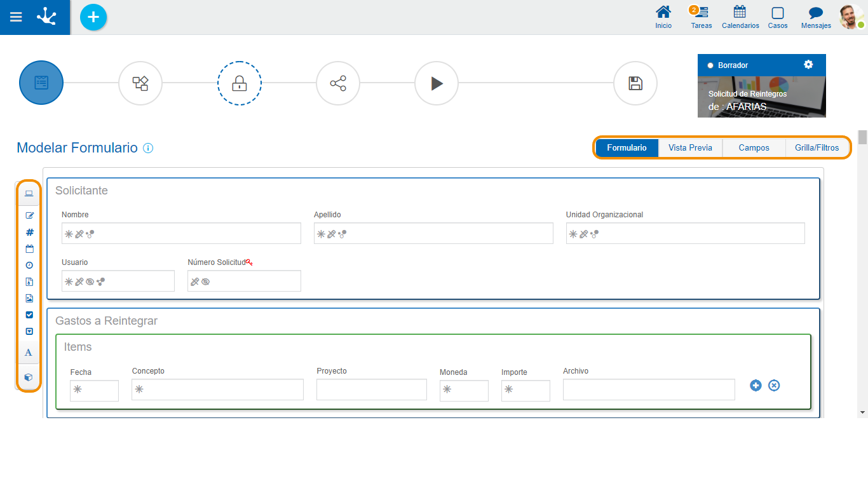Go to the relations diagram wizard step

coord(140,83)
